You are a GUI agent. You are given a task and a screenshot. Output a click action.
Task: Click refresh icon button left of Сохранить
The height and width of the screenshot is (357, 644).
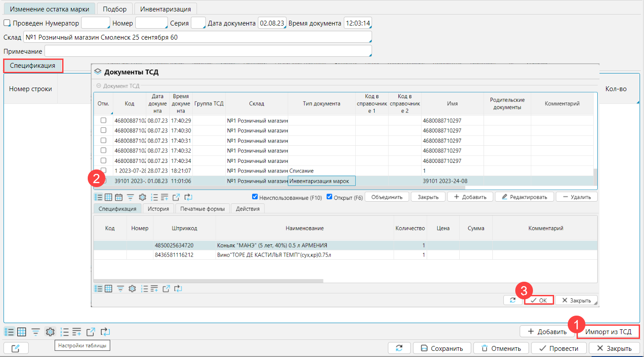click(x=399, y=348)
